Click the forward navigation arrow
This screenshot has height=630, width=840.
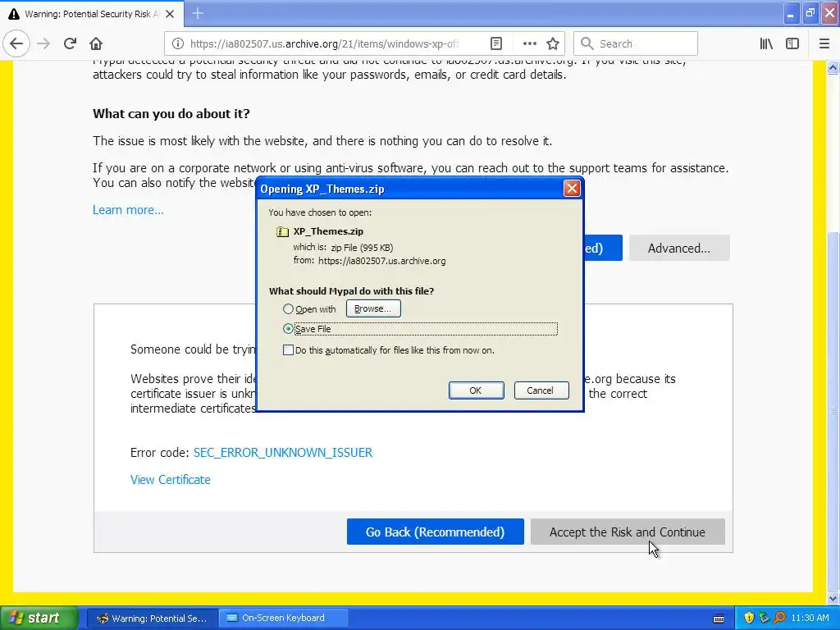coord(43,43)
